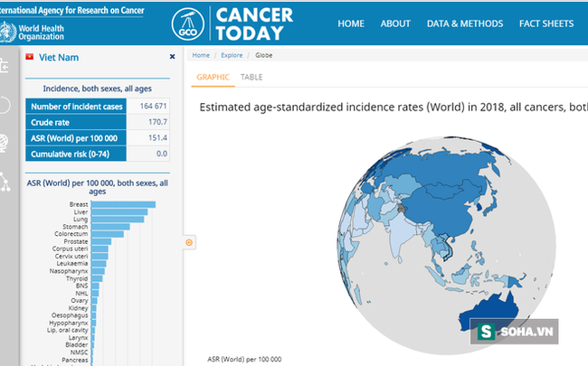The image size is (588, 366).
Task: Click the Colorectum bar in chart
Action: [x=108, y=234]
